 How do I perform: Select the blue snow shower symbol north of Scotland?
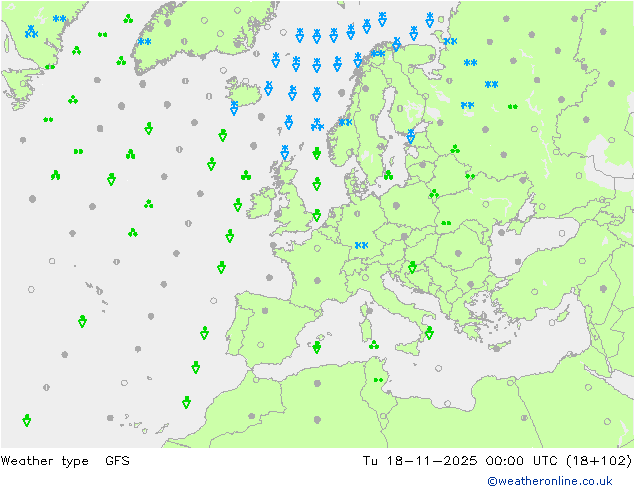[285, 152]
